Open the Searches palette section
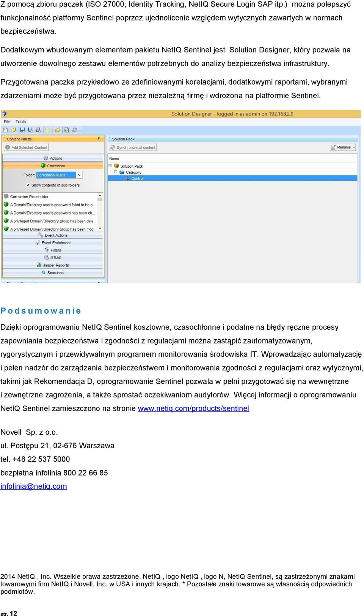The width and height of the screenshot is (364, 616). (x=53, y=273)
